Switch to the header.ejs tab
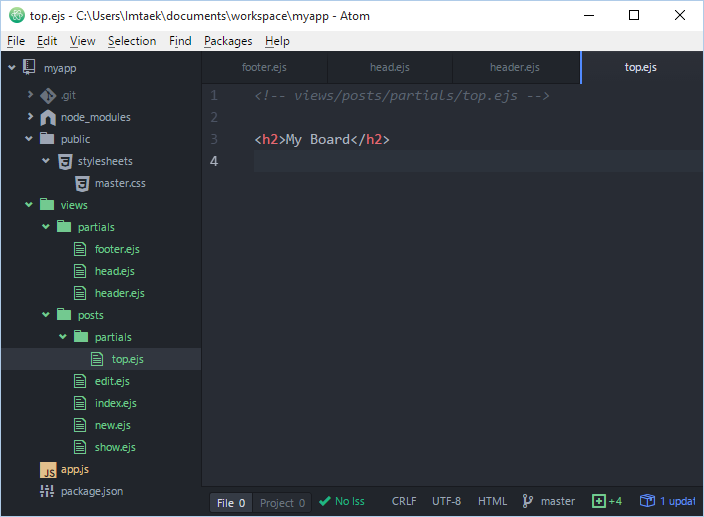 click(x=515, y=67)
